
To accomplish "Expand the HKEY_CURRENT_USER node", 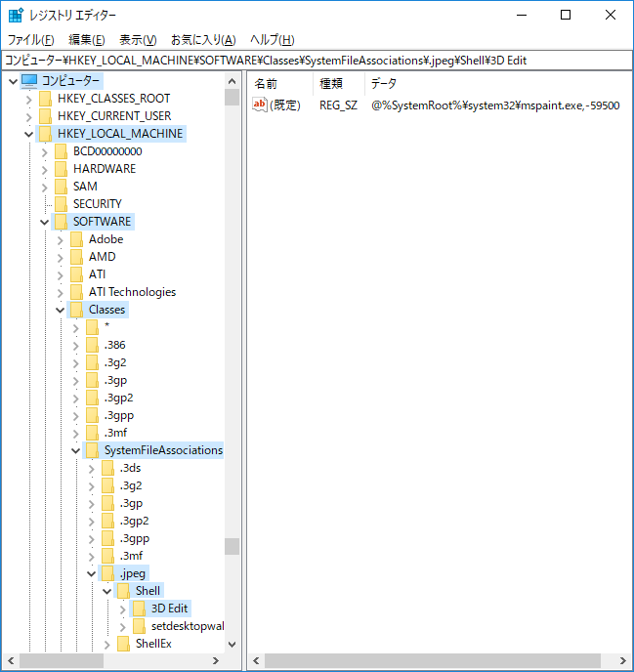I will pos(28,117).
